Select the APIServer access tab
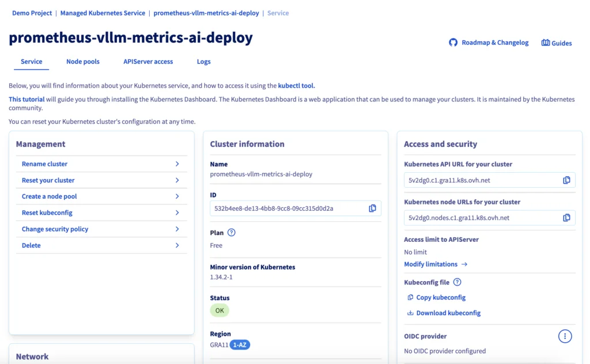 (148, 62)
